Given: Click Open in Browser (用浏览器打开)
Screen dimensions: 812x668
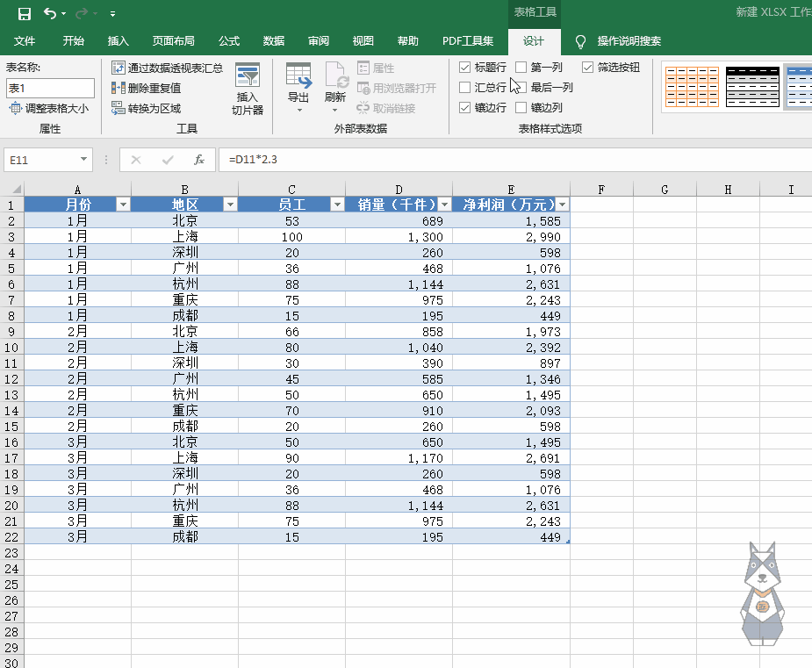Looking at the screenshot, I should [x=397, y=88].
